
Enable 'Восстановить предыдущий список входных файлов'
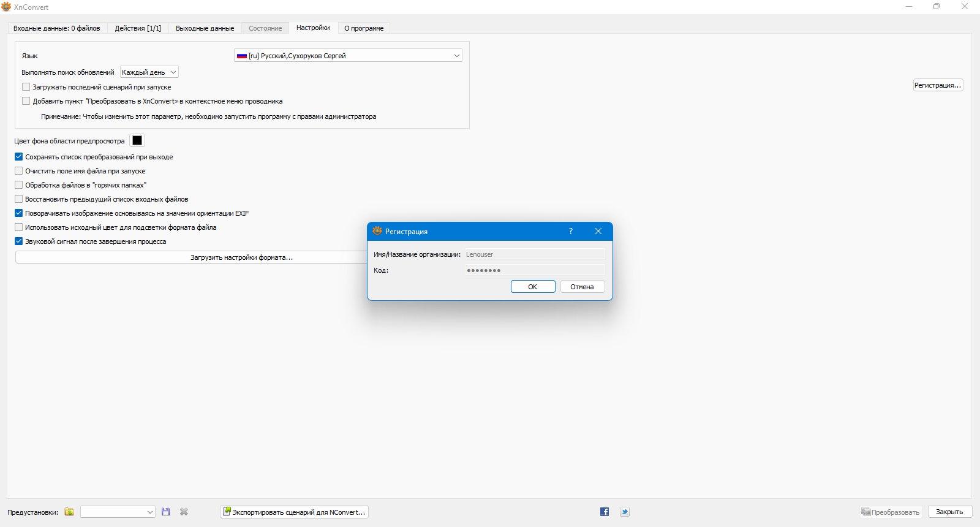pyautogui.click(x=18, y=199)
